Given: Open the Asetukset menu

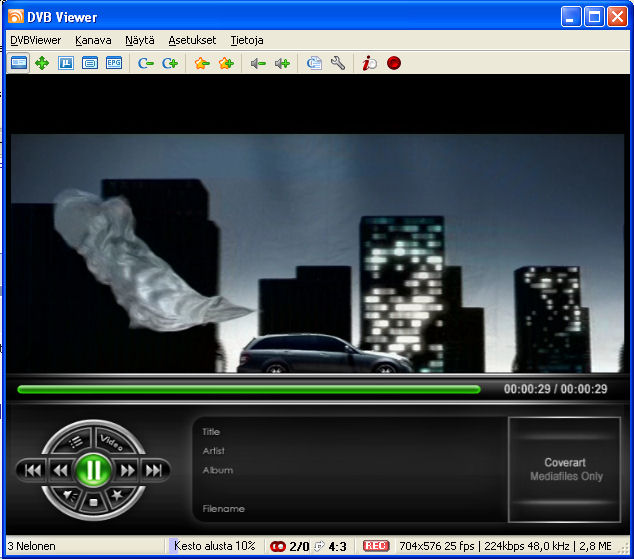Looking at the screenshot, I should click(x=194, y=40).
